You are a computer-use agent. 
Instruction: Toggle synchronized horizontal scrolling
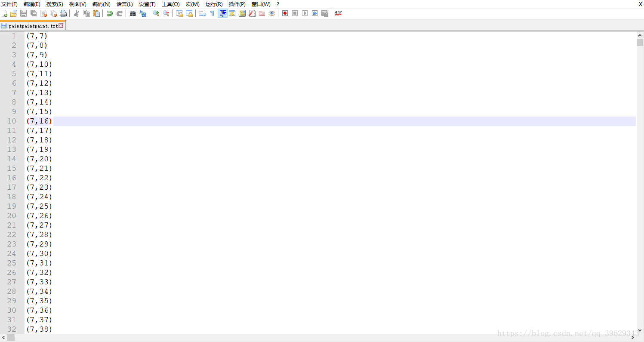click(x=189, y=13)
